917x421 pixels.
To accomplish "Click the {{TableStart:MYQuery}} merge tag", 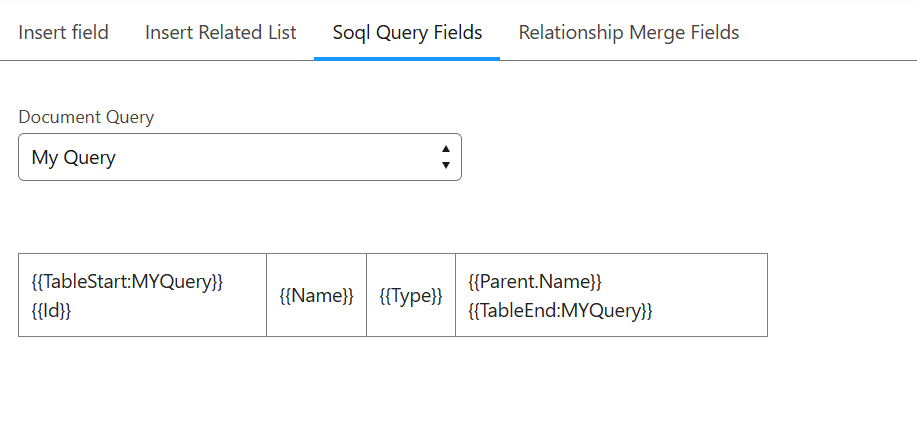I will pyautogui.click(x=127, y=281).
